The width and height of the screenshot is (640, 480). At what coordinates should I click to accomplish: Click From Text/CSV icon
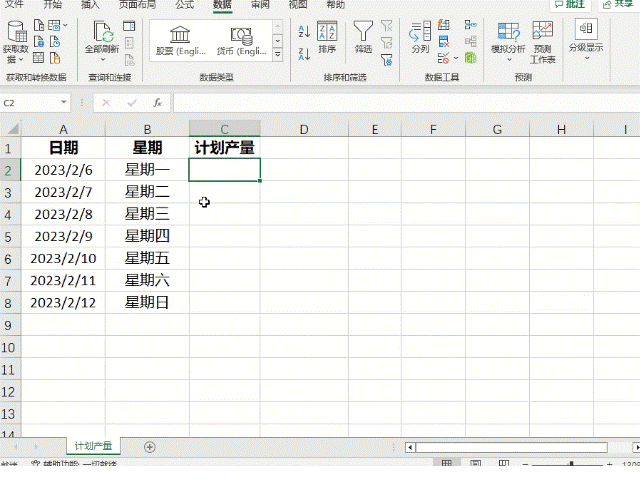coord(39,25)
